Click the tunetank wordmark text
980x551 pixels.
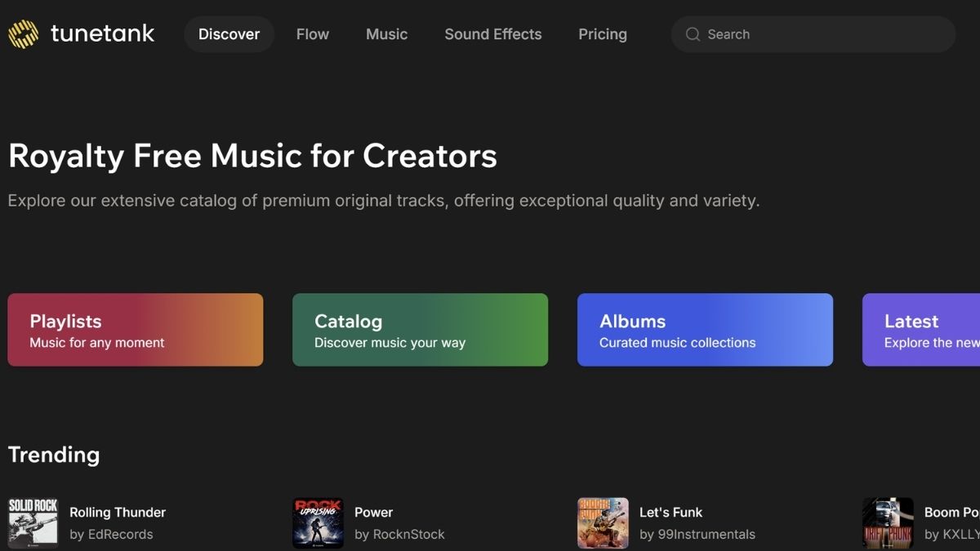(102, 33)
